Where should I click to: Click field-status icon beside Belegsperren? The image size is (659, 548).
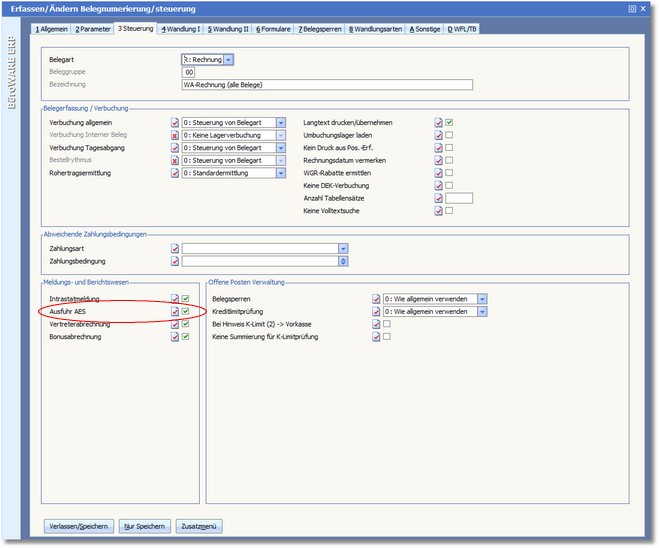click(376, 298)
